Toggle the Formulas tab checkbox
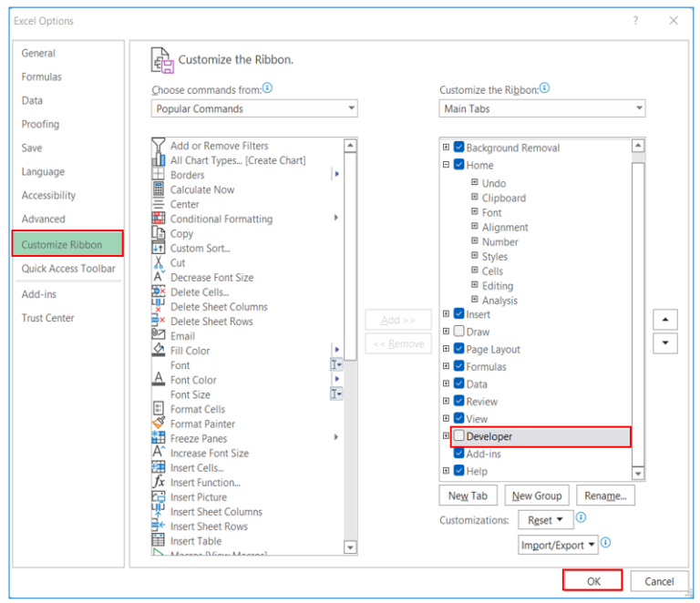The width and height of the screenshot is (700, 603). pos(459,366)
